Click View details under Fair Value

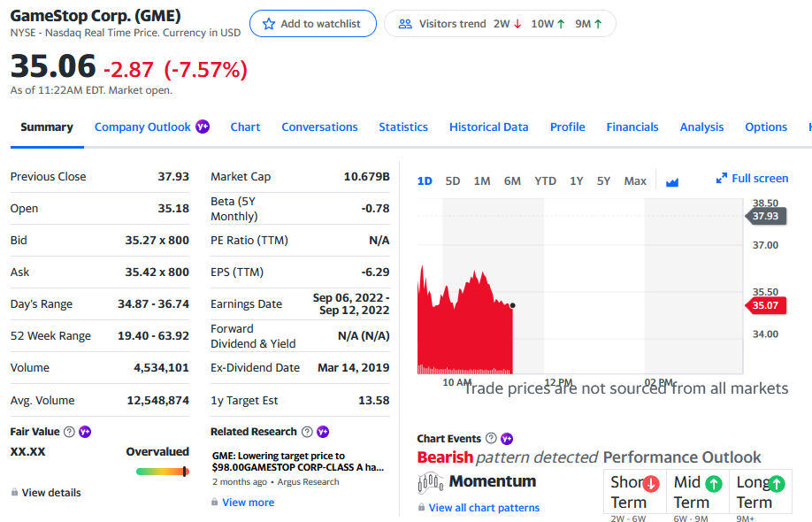[x=51, y=493]
